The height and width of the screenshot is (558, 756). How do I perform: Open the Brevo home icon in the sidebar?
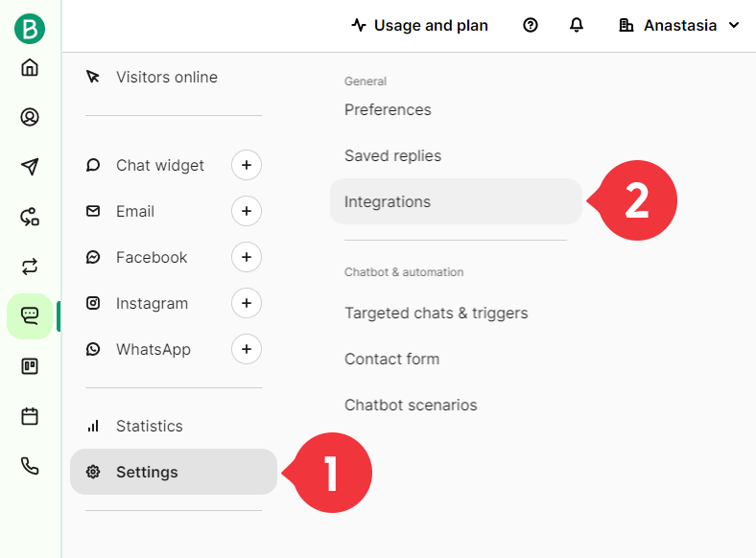[30, 67]
